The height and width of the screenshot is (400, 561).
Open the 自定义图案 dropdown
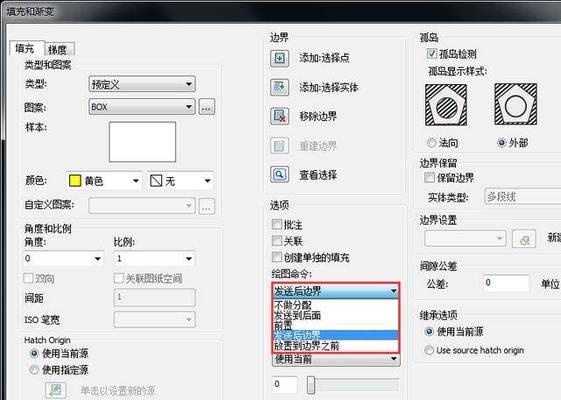coord(142,206)
